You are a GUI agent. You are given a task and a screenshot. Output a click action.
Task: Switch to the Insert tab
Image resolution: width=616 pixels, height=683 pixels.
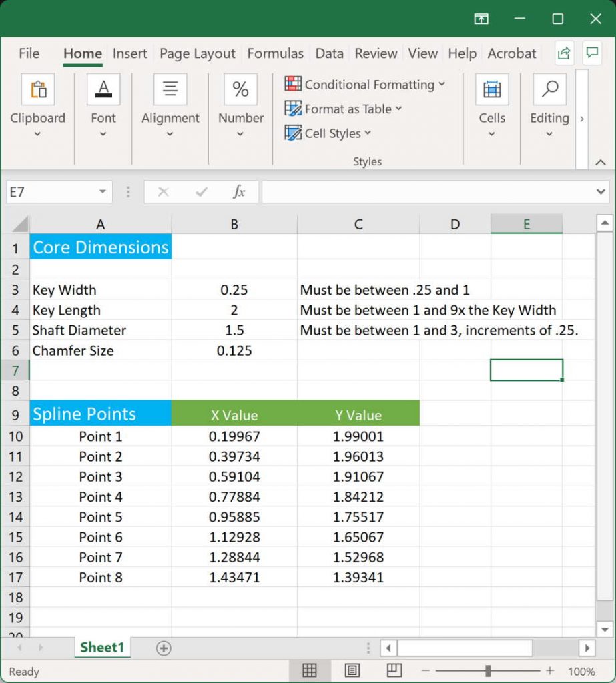130,53
